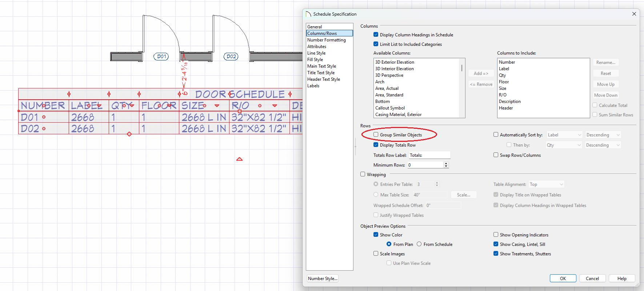Toggle the Wrapping checkbox
Viewport: 644px width, 291px height.
pos(363,174)
